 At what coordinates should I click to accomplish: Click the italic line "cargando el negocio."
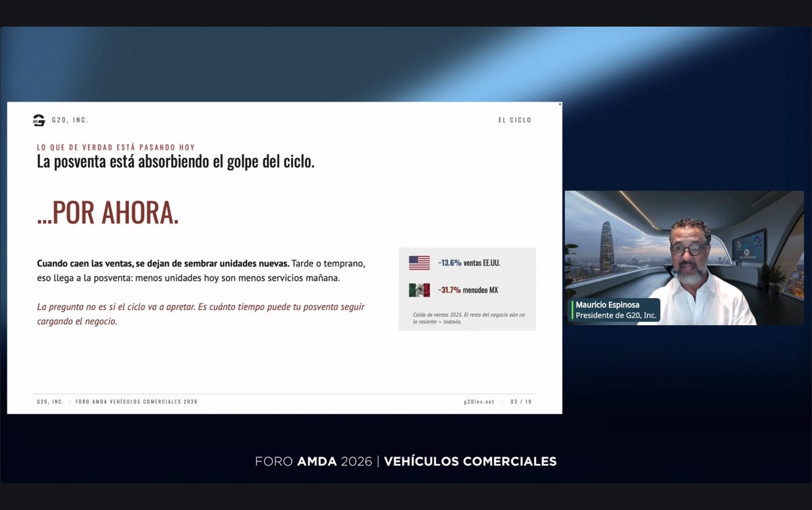[77, 322]
